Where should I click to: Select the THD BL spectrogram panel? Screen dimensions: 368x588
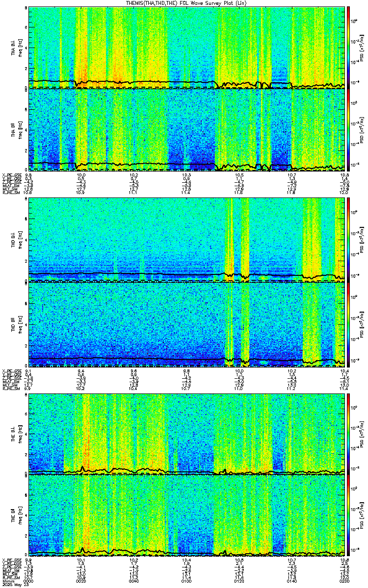(x=186, y=240)
